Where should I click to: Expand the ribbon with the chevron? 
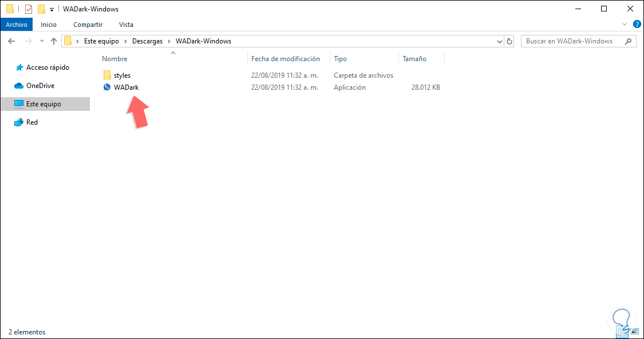click(625, 24)
